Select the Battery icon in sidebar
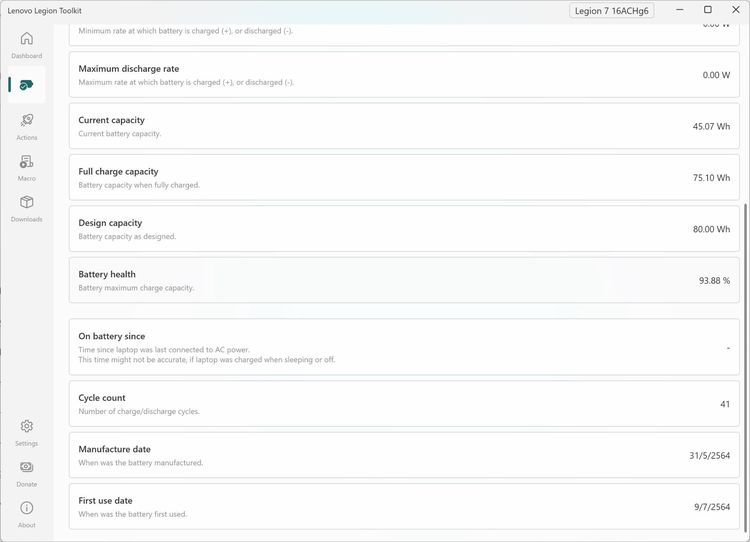The height and width of the screenshot is (542, 750). (27, 85)
